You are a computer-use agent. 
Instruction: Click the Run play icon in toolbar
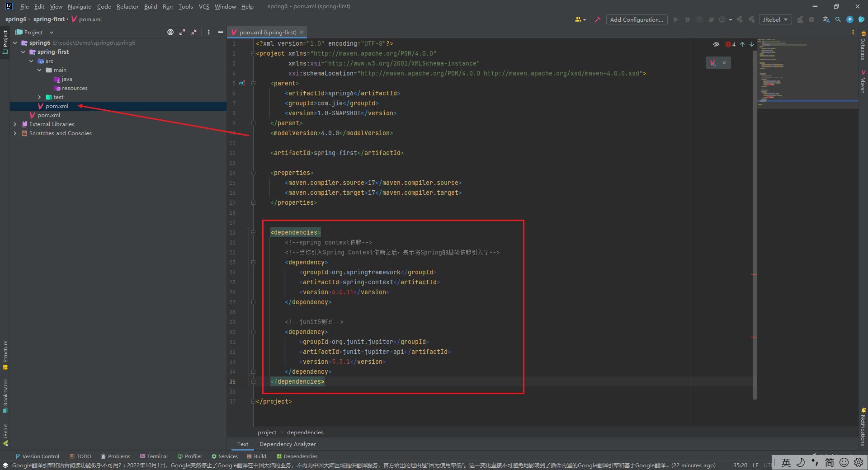click(676, 19)
